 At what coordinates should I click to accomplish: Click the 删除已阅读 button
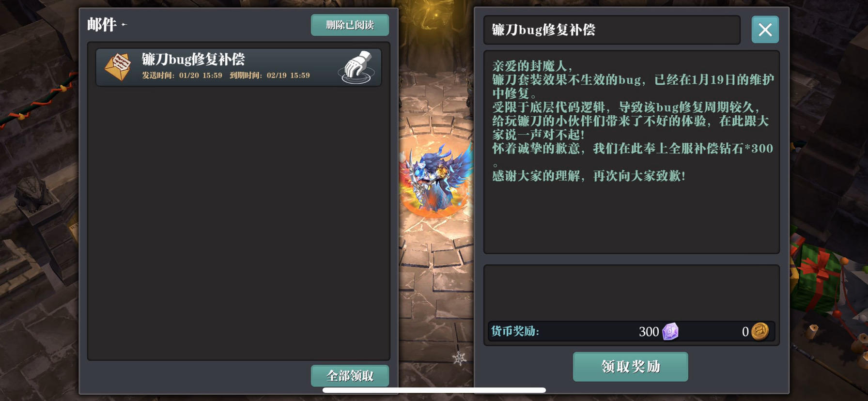click(350, 25)
